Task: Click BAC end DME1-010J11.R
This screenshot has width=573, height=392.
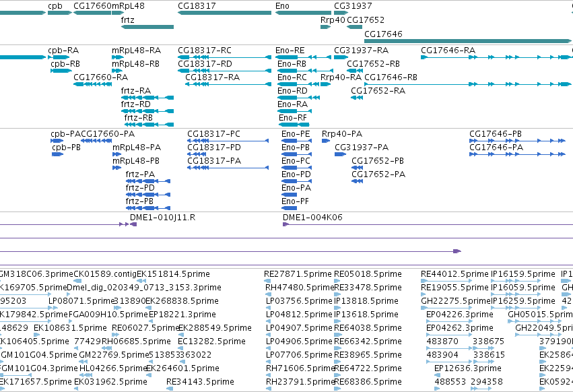Action: 133,224
